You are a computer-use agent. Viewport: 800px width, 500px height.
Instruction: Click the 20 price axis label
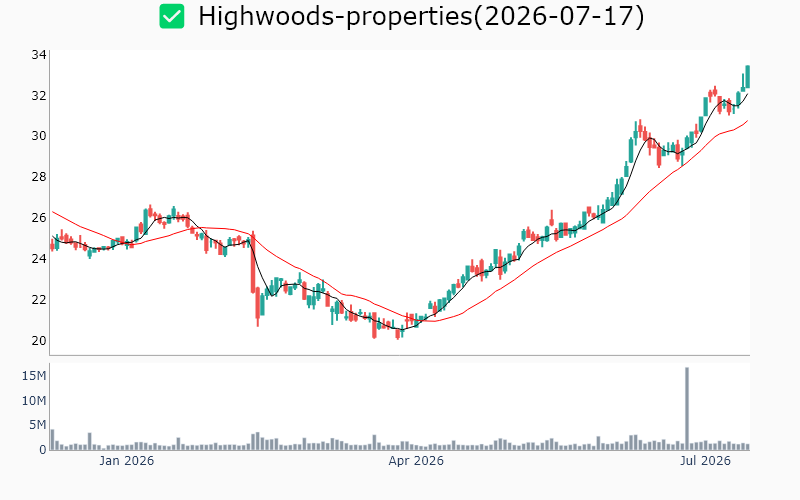39,340
